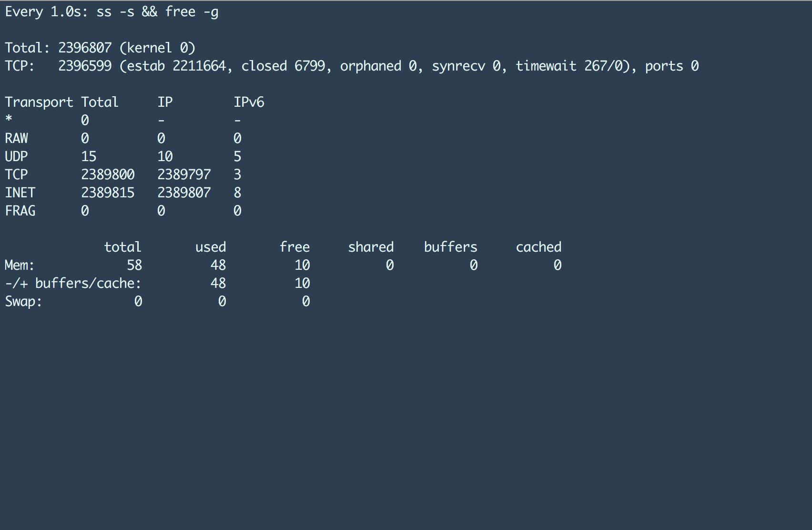
Task: Click the cached column header
Action: (538, 247)
